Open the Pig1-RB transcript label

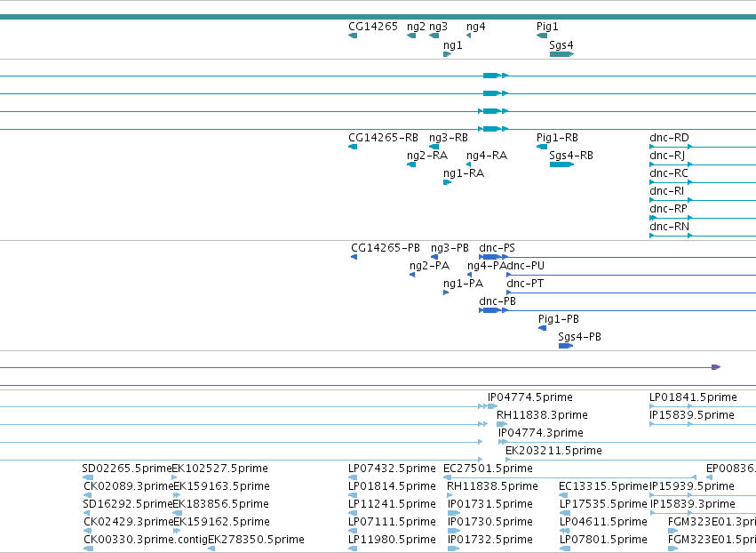[x=557, y=138]
